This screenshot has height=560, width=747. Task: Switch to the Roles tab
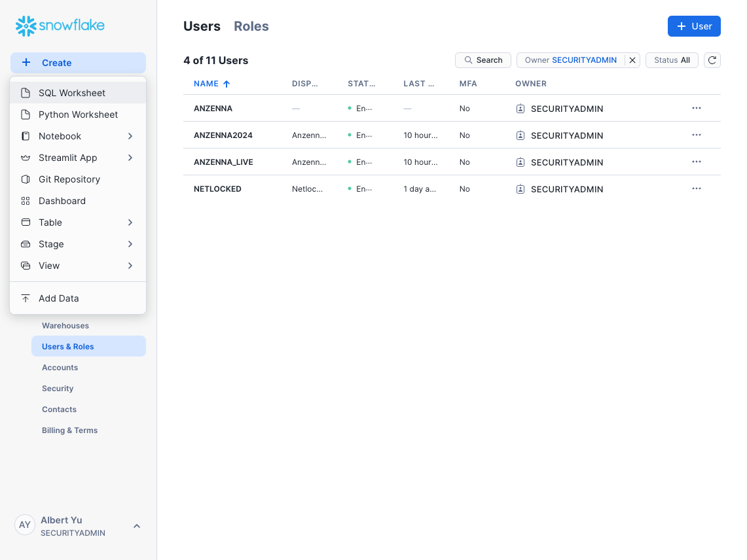tap(251, 26)
